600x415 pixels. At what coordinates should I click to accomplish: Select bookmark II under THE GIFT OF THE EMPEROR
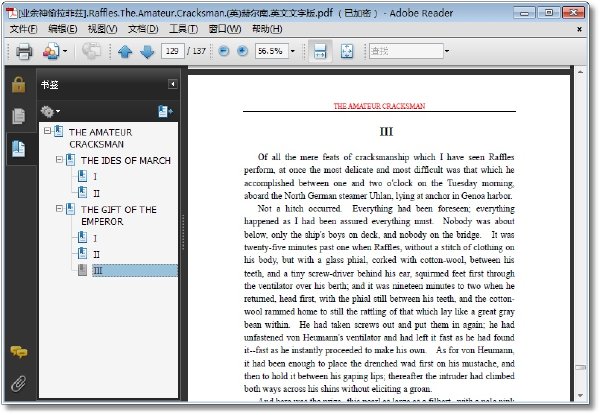pyautogui.click(x=96, y=255)
